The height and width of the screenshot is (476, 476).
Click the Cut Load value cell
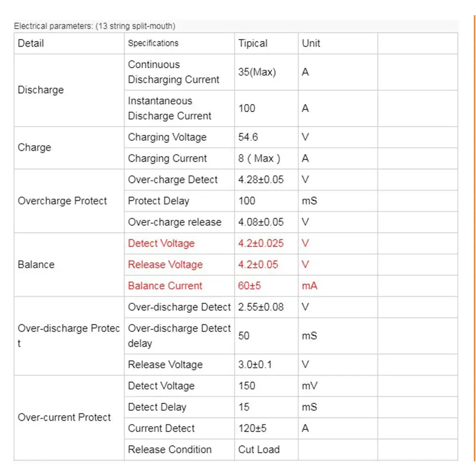click(266, 449)
